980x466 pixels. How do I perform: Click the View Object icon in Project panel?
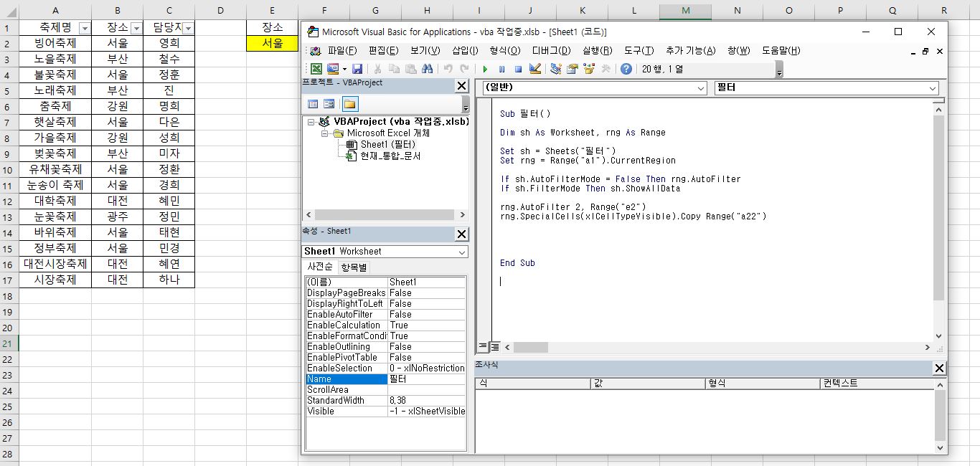click(329, 104)
